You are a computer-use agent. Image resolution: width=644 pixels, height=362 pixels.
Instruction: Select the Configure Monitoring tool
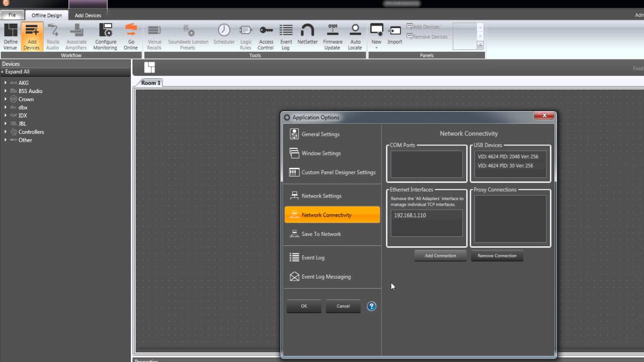[x=105, y=36]
